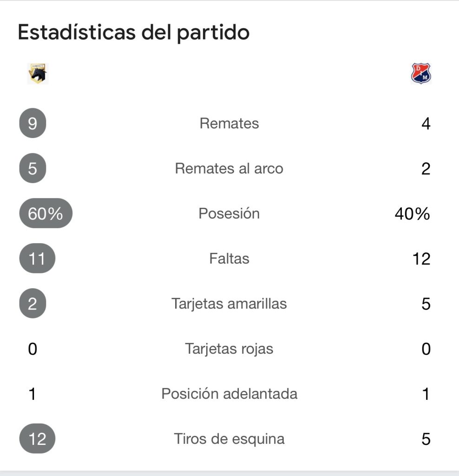The width and height of the screenshot is (459, 476).
Task: Click the black horse team logo
Action: [38, 74]
